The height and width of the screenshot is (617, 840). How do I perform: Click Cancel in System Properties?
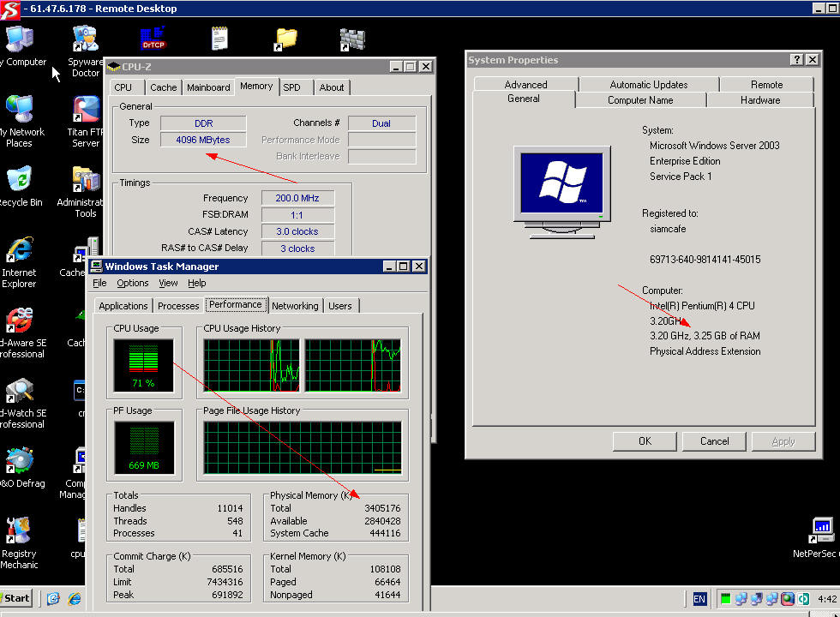coord(714,441)
